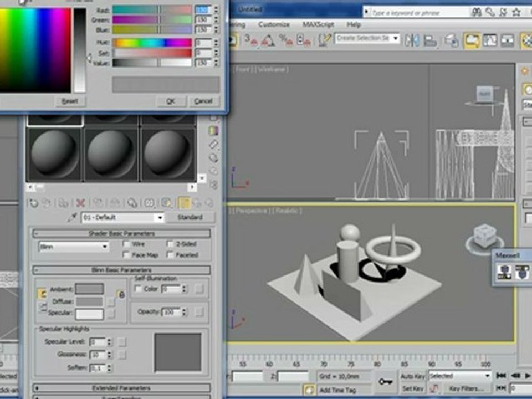Enable the 2-Sided checkbox
The width and height of the screenshot is (532, 399).
(170, 244)
